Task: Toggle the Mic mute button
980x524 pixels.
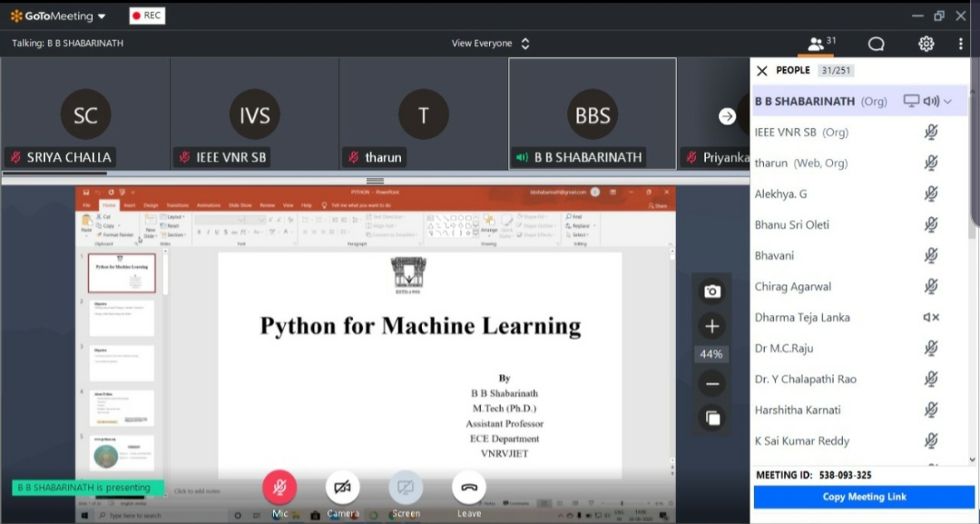Action: pyautogui.click(x=279, y=489)
